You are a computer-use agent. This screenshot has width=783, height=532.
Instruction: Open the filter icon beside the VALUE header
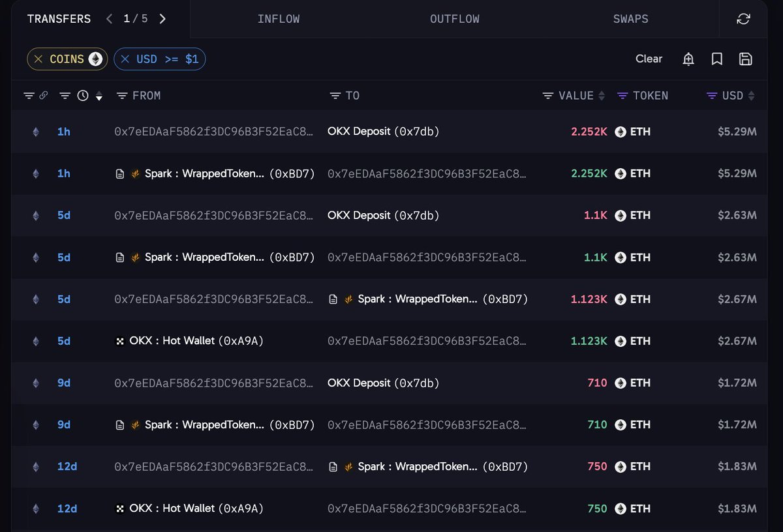(548, 96)
